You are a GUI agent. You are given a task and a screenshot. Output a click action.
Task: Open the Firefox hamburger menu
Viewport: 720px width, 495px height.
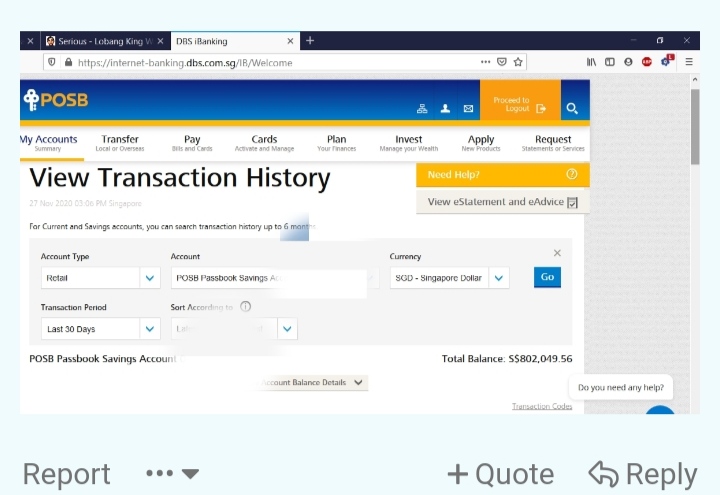(x=688, y=62)
